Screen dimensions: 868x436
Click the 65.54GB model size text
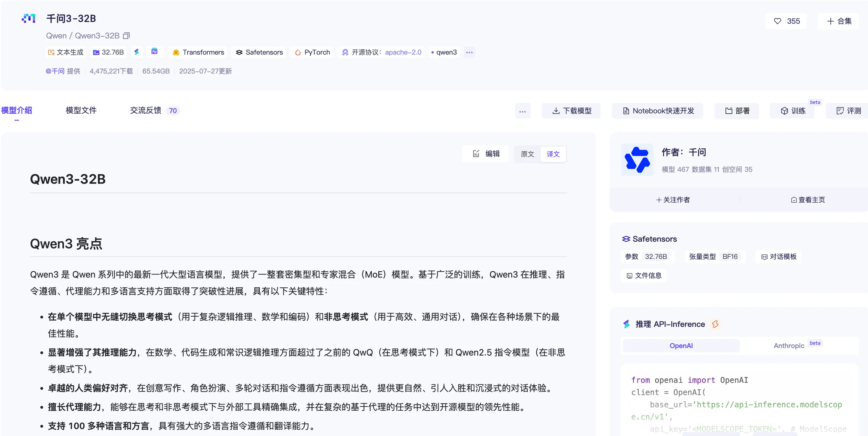coord(156,71)
